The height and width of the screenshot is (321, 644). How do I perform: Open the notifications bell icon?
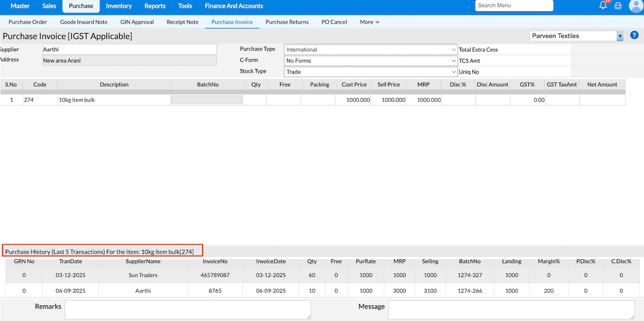point(603,6)
